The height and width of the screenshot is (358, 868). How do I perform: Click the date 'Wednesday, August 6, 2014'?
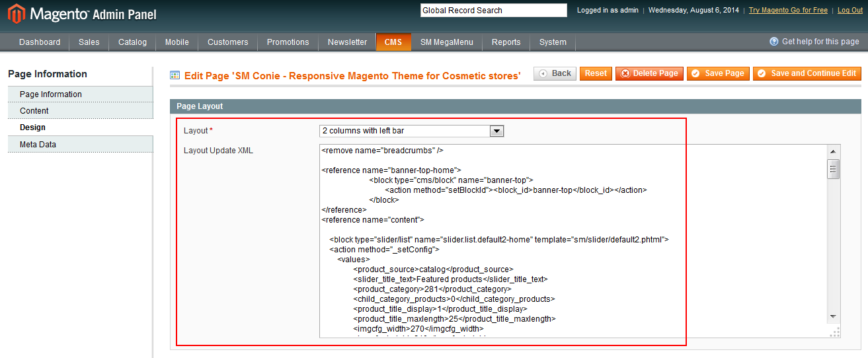694,11
